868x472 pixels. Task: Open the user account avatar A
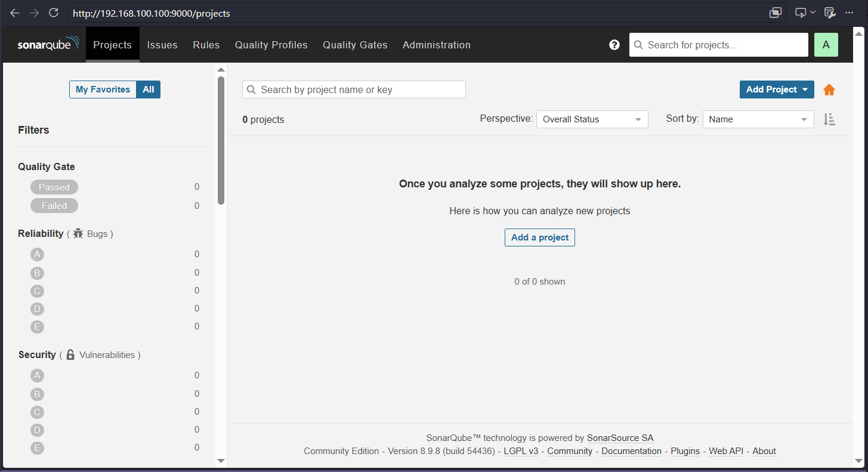click(x=826, y=45)
